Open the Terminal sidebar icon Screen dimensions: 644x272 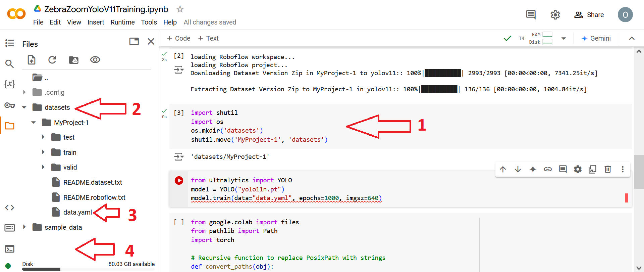click(x=9, y=249)
